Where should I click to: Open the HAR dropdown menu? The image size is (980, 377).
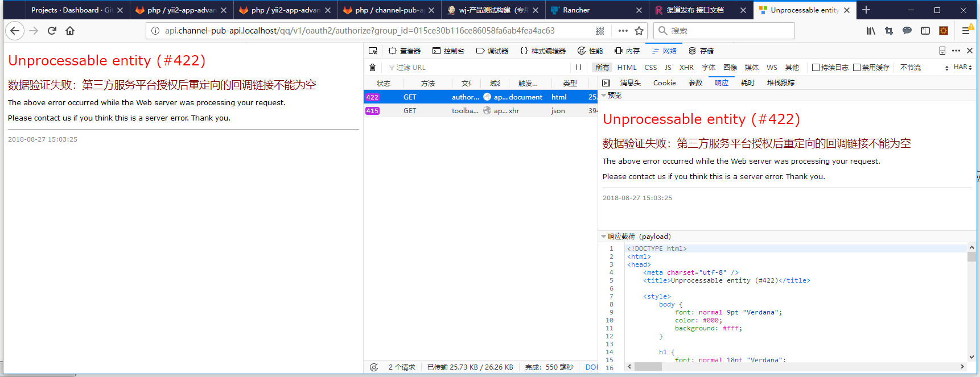coord(962,67)
